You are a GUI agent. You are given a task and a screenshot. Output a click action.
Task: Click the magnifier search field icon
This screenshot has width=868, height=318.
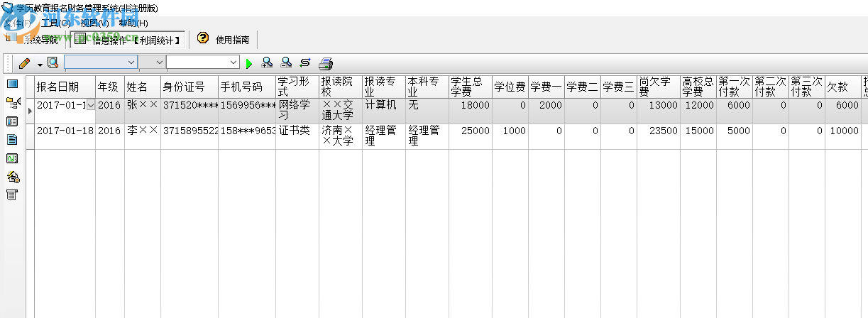(53, 63)
